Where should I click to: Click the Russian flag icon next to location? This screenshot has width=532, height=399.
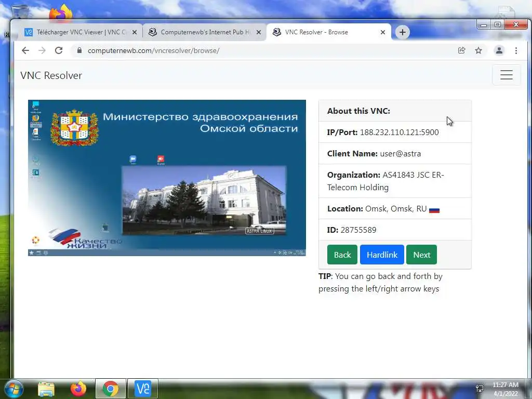pos(434,210)
